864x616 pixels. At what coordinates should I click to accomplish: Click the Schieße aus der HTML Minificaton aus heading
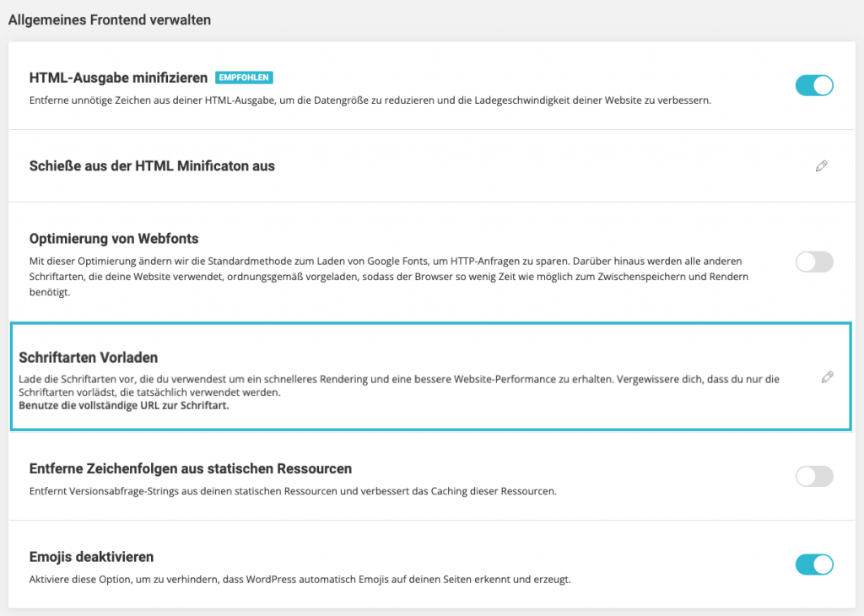click(152, 166)
